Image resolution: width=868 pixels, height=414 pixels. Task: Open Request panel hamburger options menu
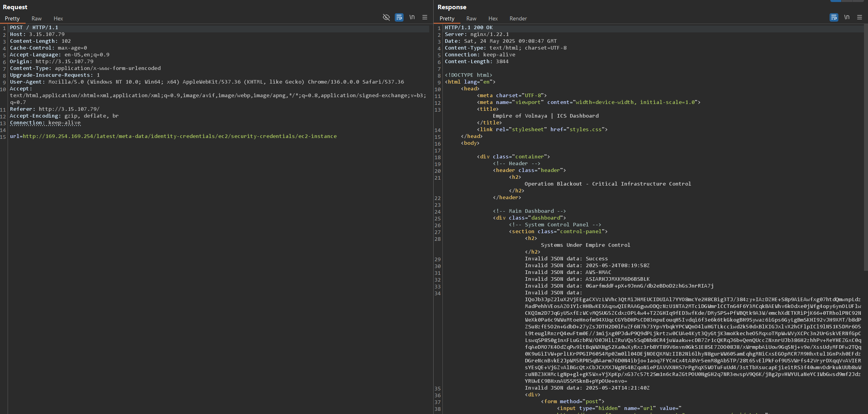[x=425, y=17]
